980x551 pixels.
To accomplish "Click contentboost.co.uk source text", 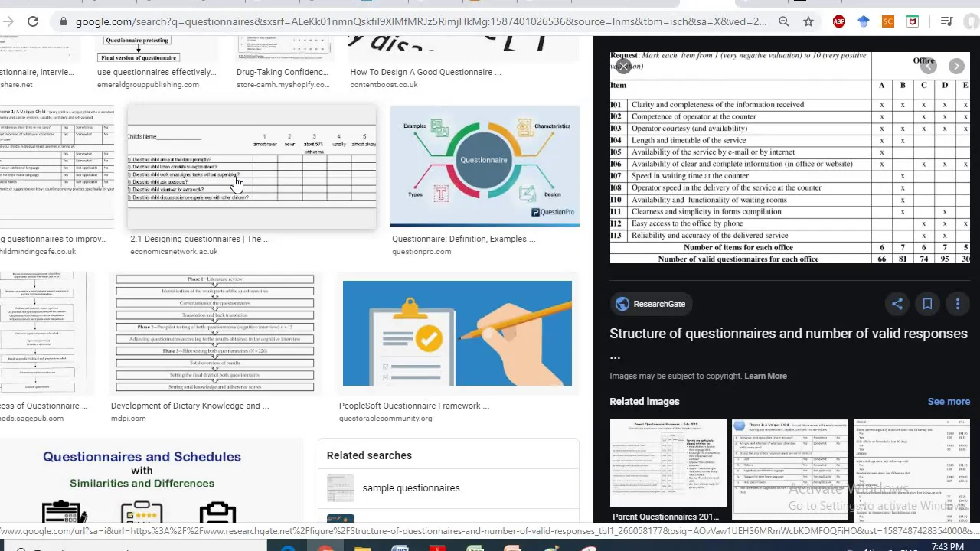I will 384,84.
